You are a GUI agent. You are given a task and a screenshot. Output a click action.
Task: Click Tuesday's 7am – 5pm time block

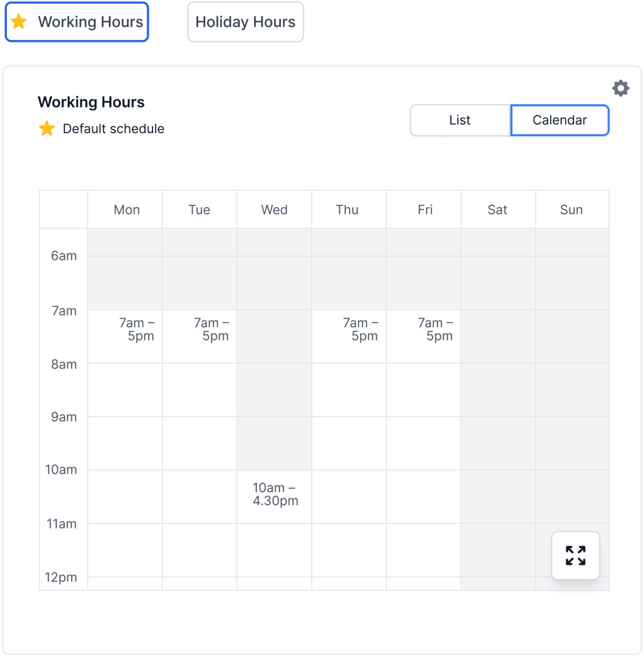(x=211, y=330)
